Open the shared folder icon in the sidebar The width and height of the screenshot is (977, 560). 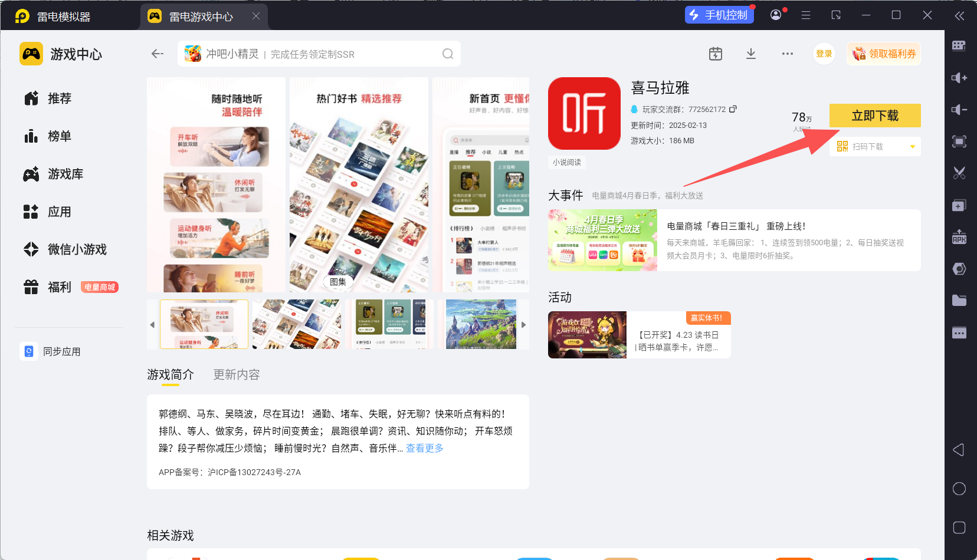[959, 301]
